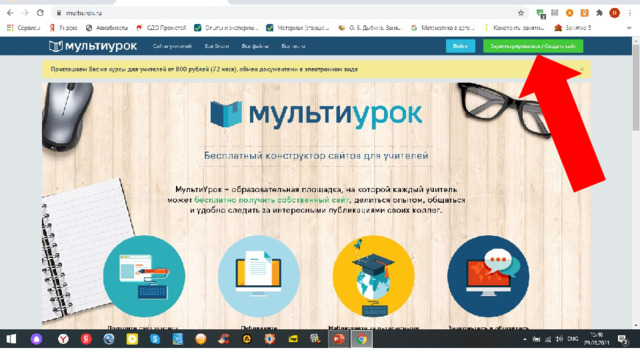This screenshot has height=360, width=640.
Task: Open the Chrome profile avatar
Action: pyautogui.click(x=614, y=13)
